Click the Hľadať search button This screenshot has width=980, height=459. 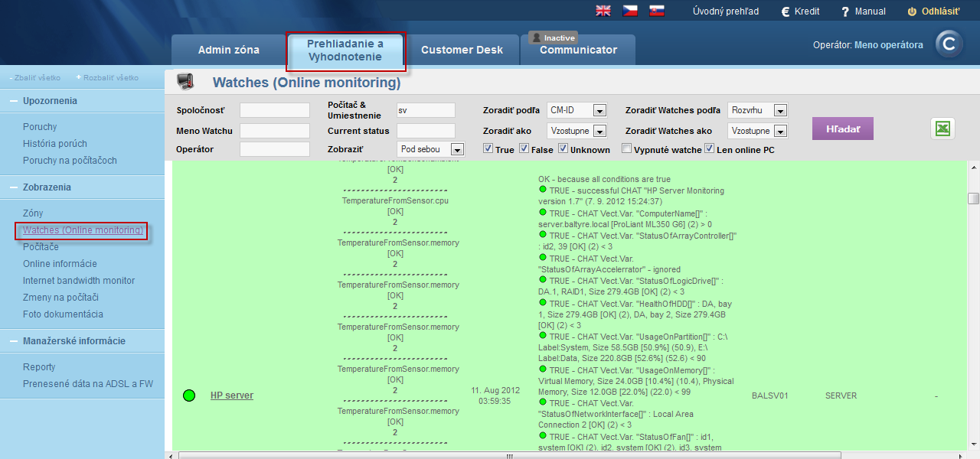[843, 129]
